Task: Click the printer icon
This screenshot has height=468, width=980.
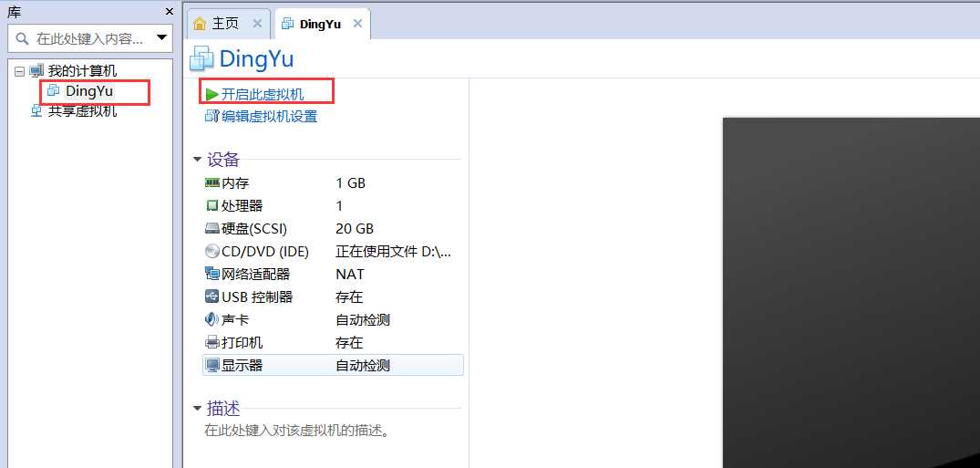Action: click(211, 343)
